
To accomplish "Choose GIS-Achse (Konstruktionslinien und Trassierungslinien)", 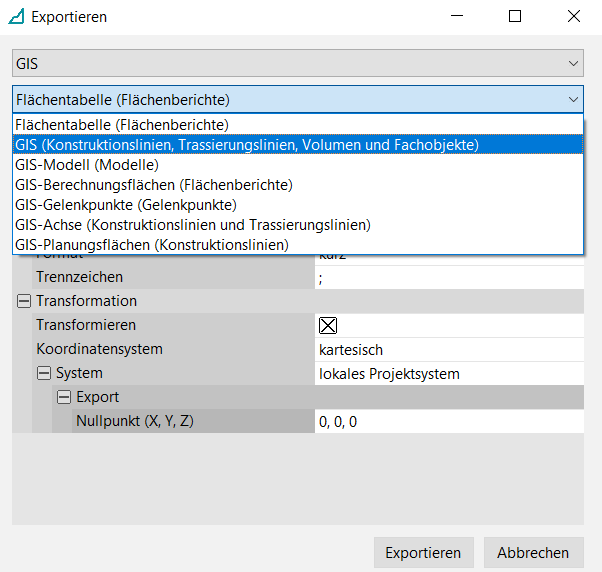I will (192, 225).
